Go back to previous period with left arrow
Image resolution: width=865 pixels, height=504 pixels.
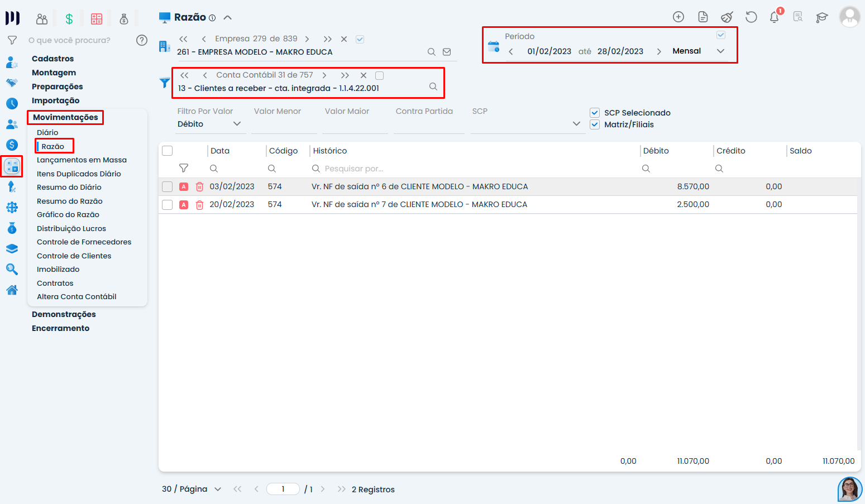point(510,51)
